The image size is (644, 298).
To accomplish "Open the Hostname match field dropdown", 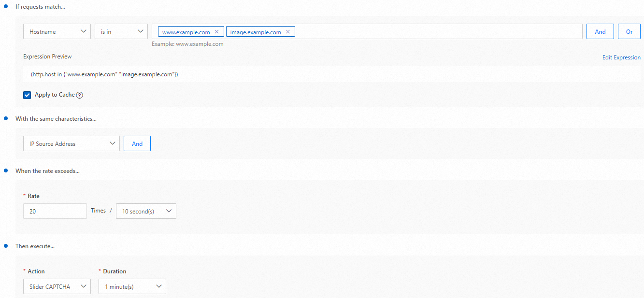I will tap(57, 31).
